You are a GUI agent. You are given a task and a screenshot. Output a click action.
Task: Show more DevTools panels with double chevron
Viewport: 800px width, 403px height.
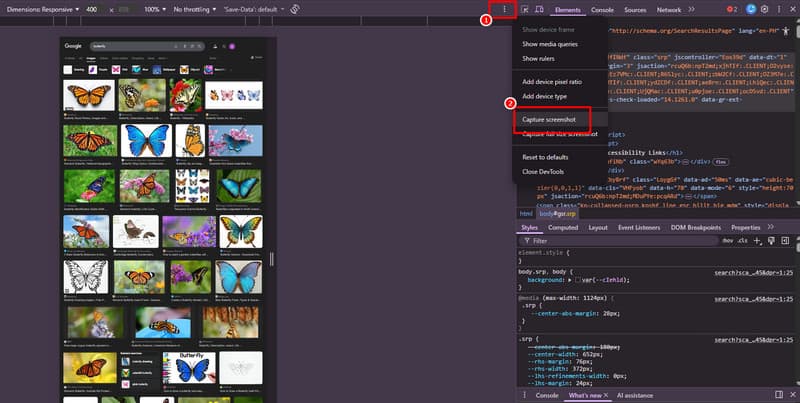click(692, 9)
